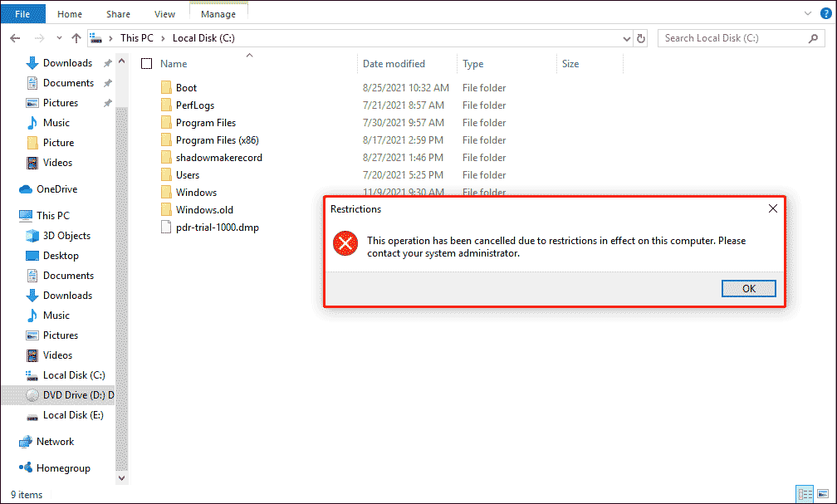Expand the ribbon with the chevron

pyautogui.click(x=808, y=13)
